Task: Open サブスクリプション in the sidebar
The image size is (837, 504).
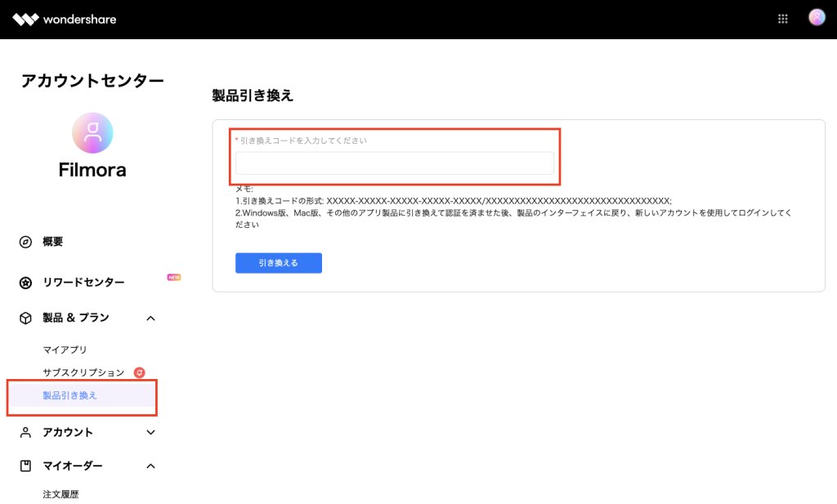Action: (x=83, y=372)
